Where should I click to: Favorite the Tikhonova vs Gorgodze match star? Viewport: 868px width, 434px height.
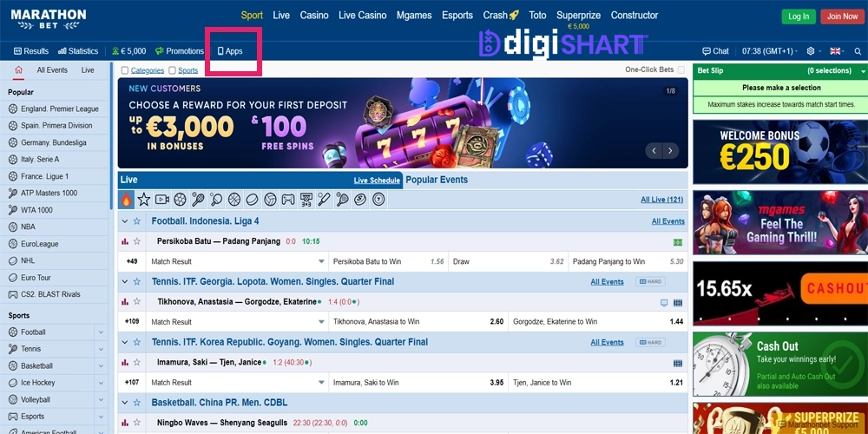click(137, 302)
